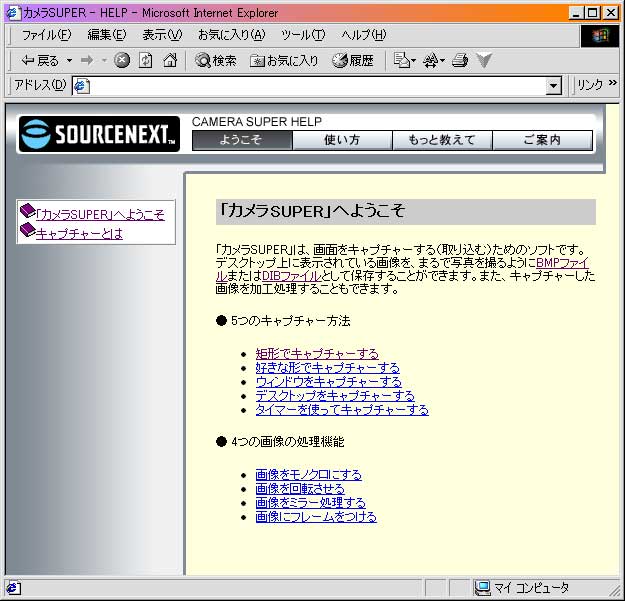Click the リンク links bar label

pyautogui.click(x=590, y=84)
